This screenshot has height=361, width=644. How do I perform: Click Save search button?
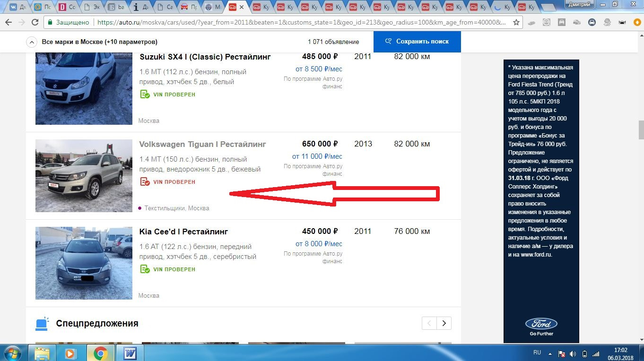pos(417,42)
